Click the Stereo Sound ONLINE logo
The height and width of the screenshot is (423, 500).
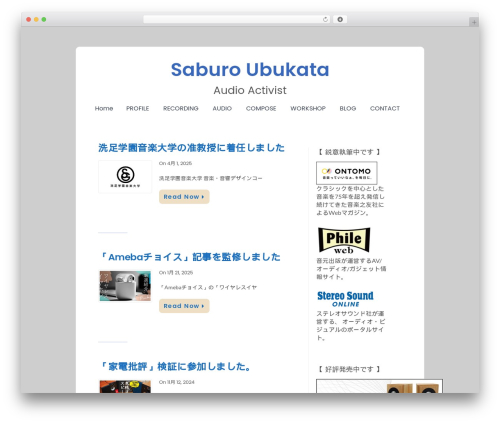[x=345, y=299]
